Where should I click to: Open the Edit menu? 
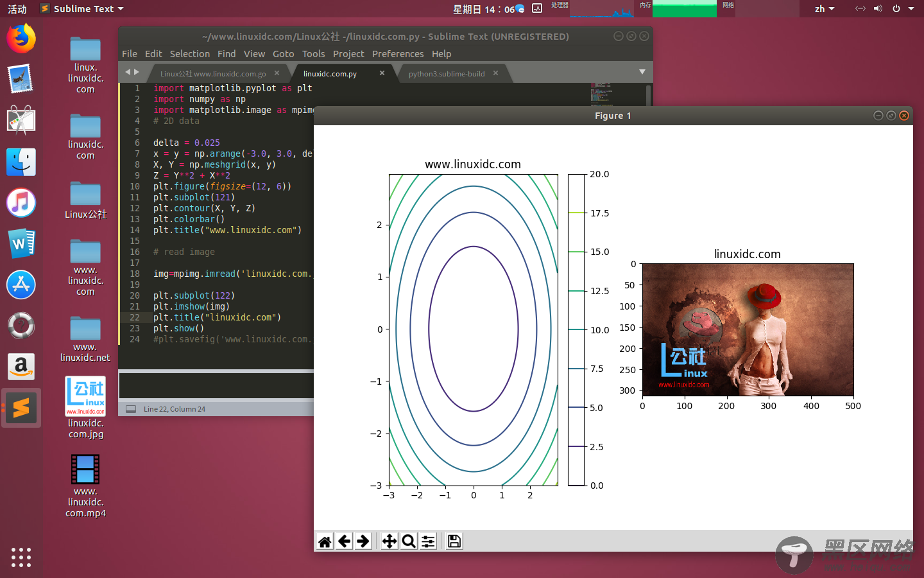pyautogui.click(x=153, y=54)
